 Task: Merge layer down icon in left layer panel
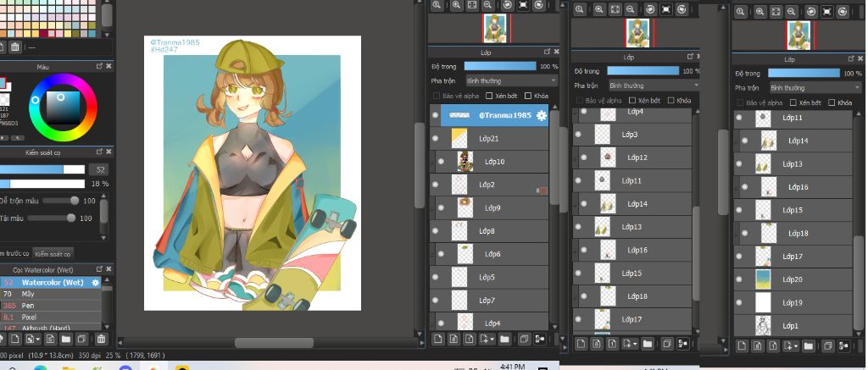[x=540, y=339]
